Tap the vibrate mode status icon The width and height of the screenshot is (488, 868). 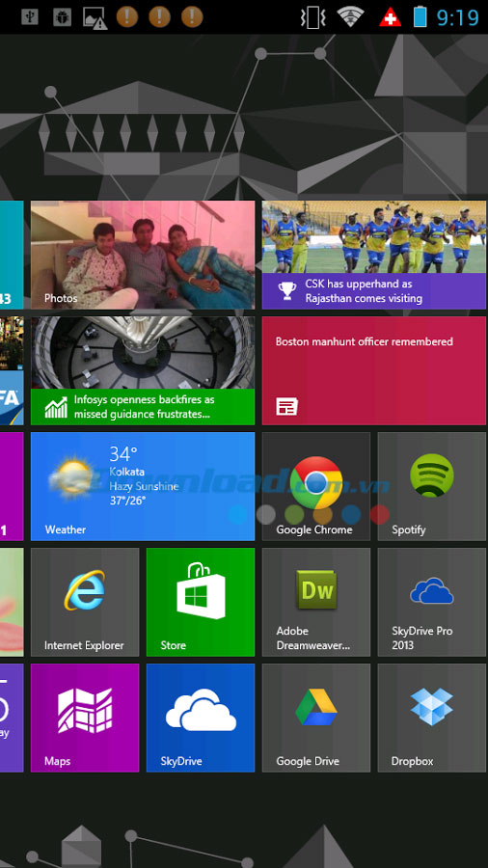tap(312, 17)
